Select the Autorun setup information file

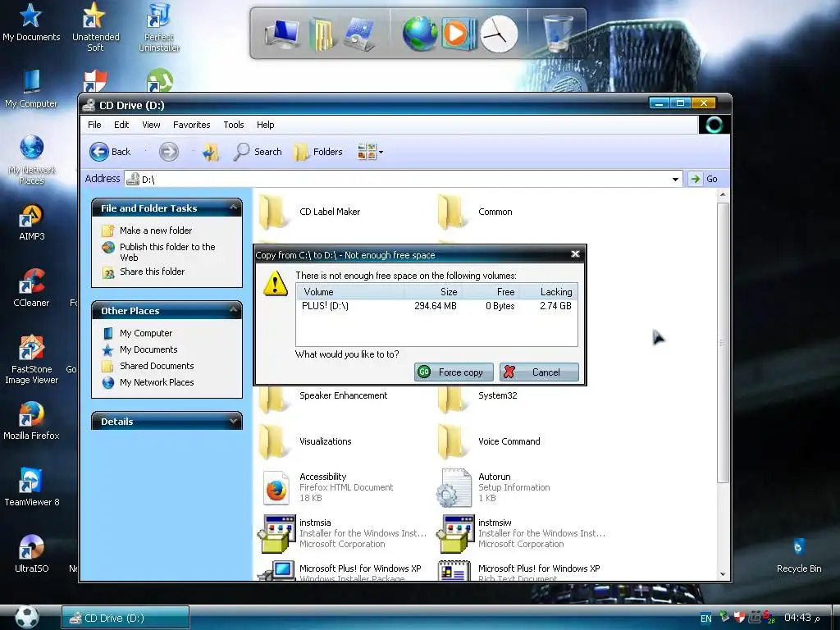[x=493, y=487]
